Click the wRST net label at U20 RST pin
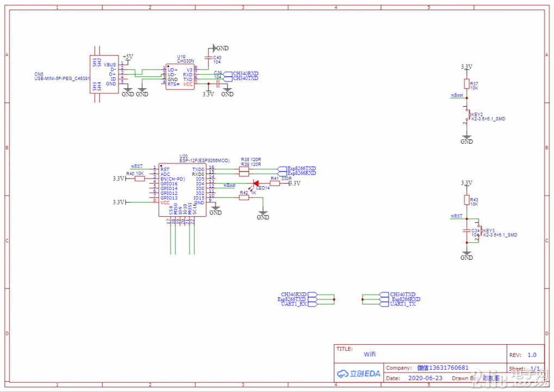Image resolution: width=554 pixels, height=392 pixels. click(x=137, y=166)
